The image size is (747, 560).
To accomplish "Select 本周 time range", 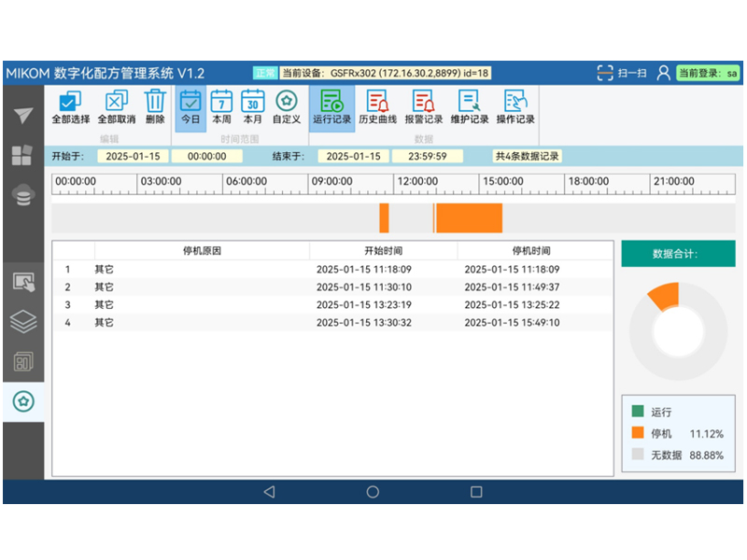I will click(221, 102).
